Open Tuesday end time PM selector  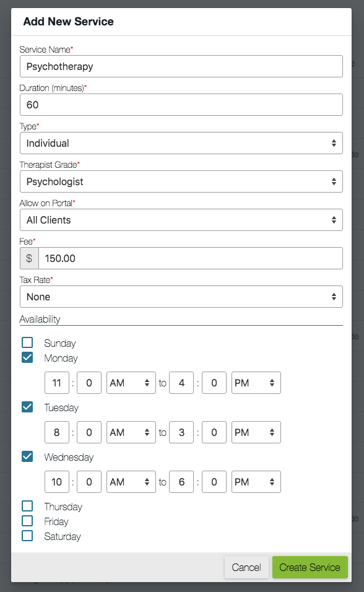tap(256, 432)
